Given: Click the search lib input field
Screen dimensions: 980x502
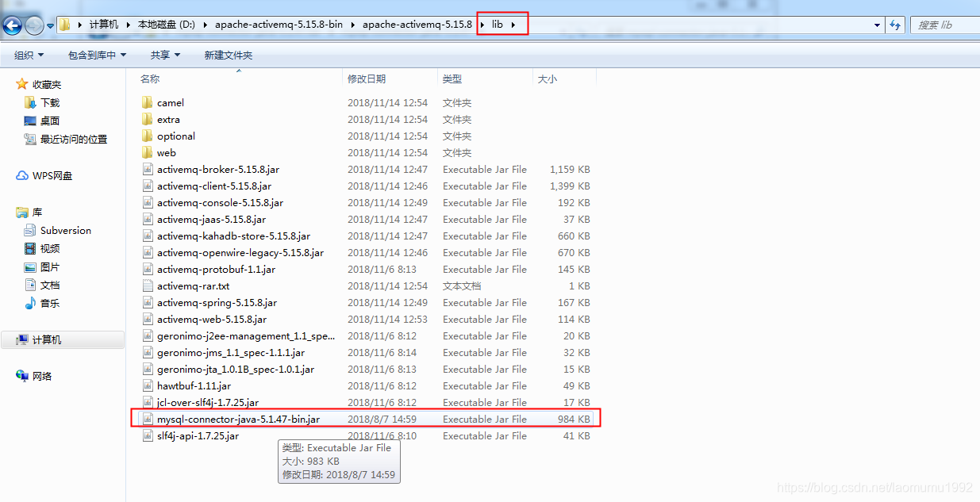Looking at the screenshot, I should click(944, 25).
